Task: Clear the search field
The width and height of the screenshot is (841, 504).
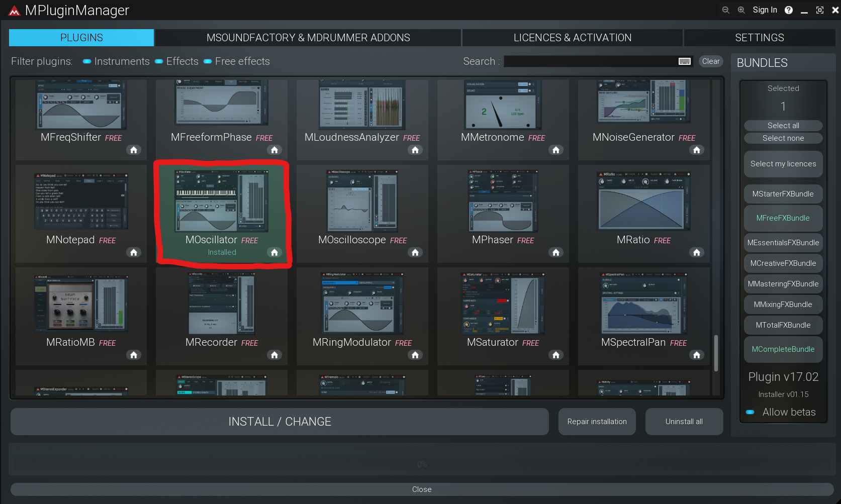Action: click(x=711, y=61)
